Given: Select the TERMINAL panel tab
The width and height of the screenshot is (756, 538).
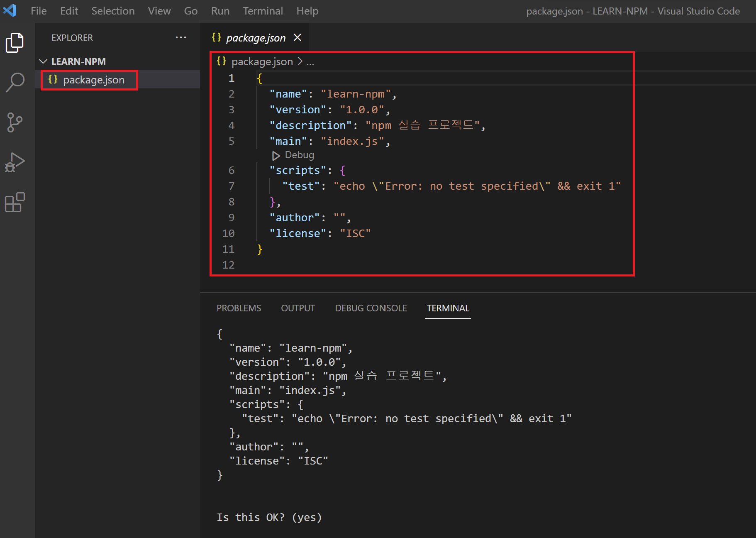Looking at the screenshot, I should pos(448,308).
